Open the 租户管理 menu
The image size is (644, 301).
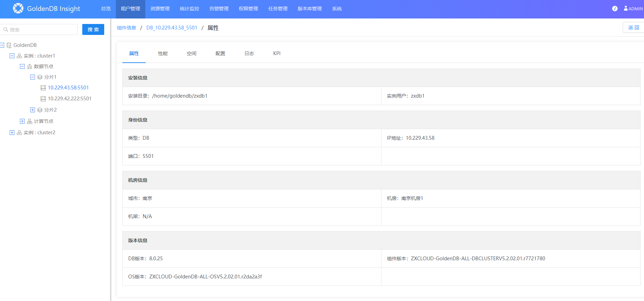[131, 9]
